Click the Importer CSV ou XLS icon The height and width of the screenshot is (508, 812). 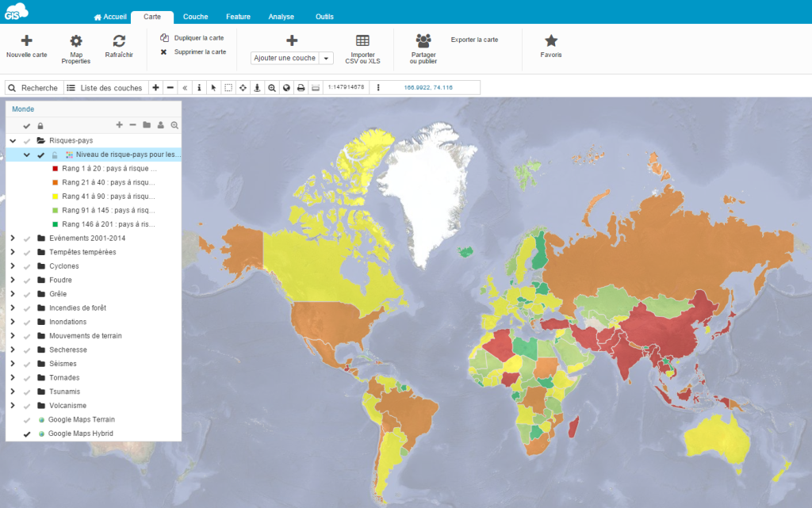tap(362, 41)
